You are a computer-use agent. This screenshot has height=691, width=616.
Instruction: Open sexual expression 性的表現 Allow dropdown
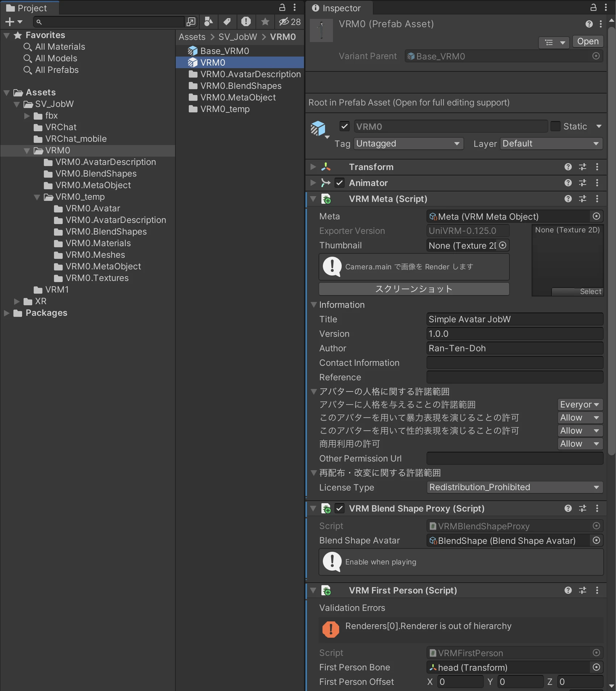(x=580, y=431)
